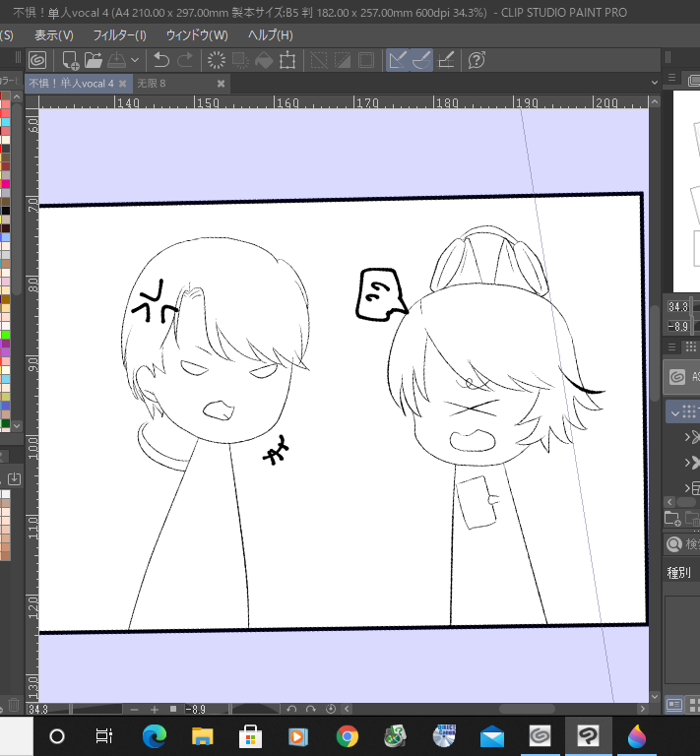Viewport: 700px width, 756px height.
Task: Open the dropdown arrow next to Save
Action: [135, 60]
